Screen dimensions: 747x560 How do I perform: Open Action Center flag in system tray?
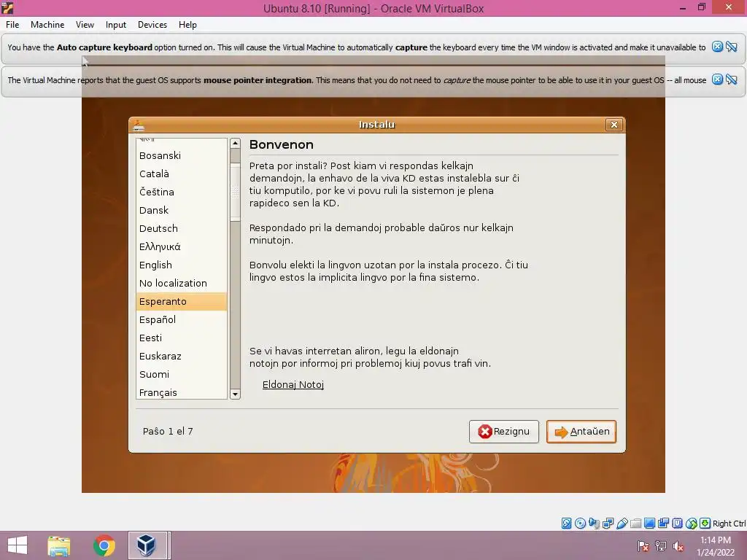[643, 546]
